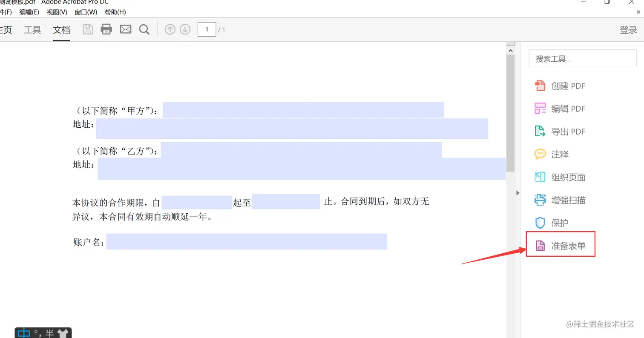This screenshot has width=644, height=338.
Task: Click the page number input field
Action: tap(207, 29)
